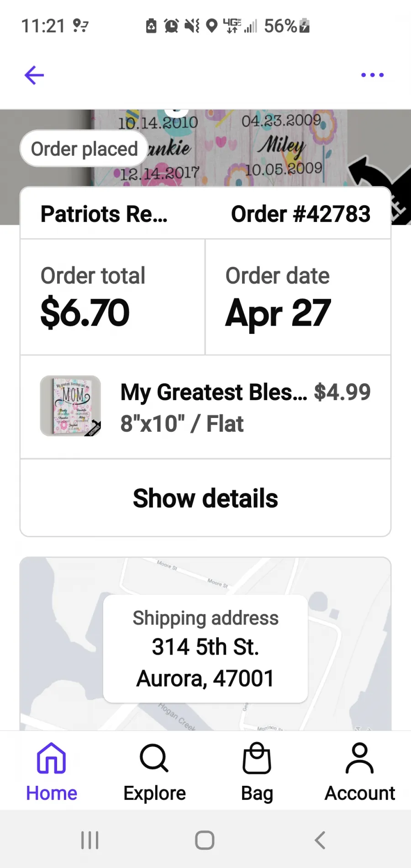Tap the Shipping address card

[x=205, y=649]
